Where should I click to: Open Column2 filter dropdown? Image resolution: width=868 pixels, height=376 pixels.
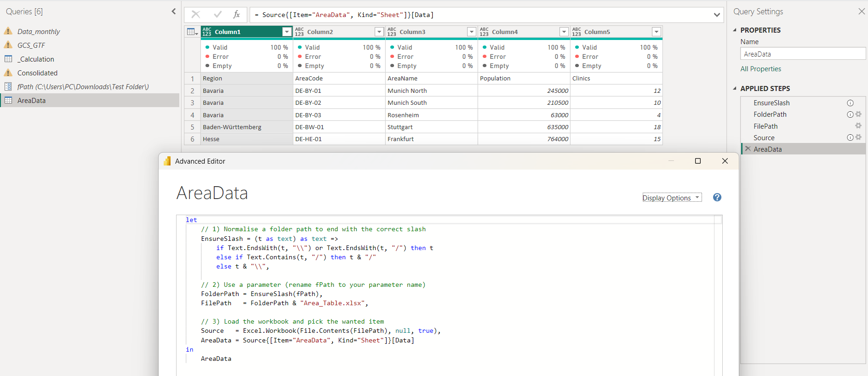point(379,32)
